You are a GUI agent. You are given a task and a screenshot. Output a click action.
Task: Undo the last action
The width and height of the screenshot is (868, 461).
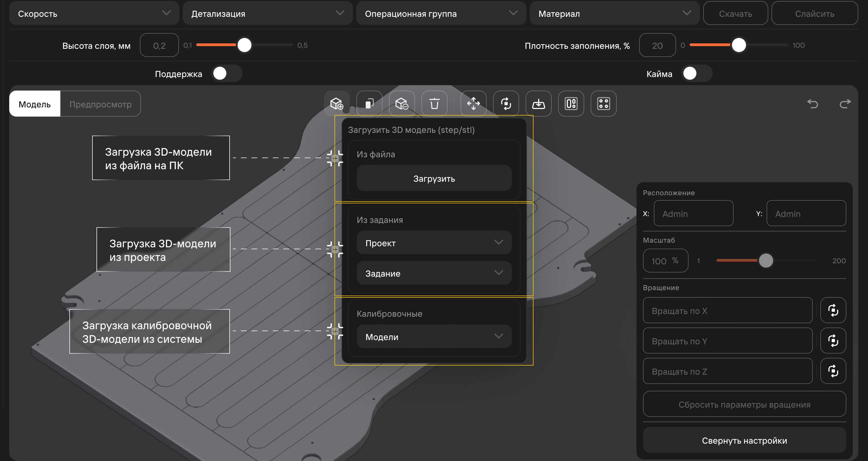(x=813, y=104)
